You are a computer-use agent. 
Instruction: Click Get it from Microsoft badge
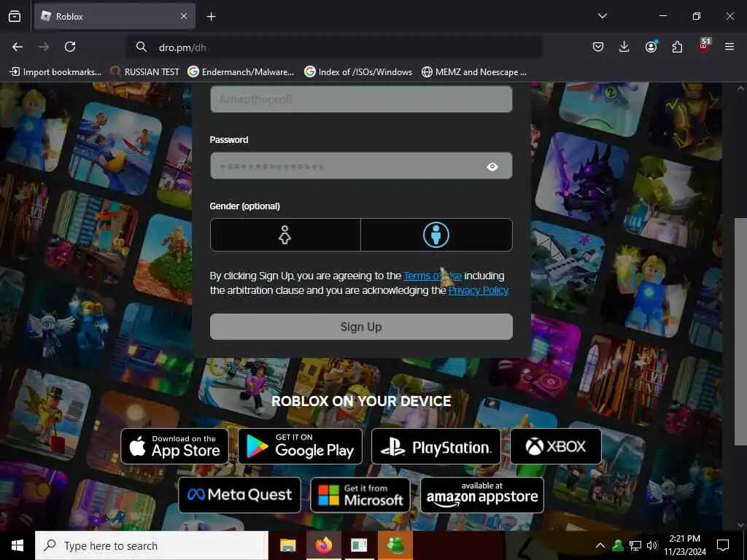click(x=360, y=495)
